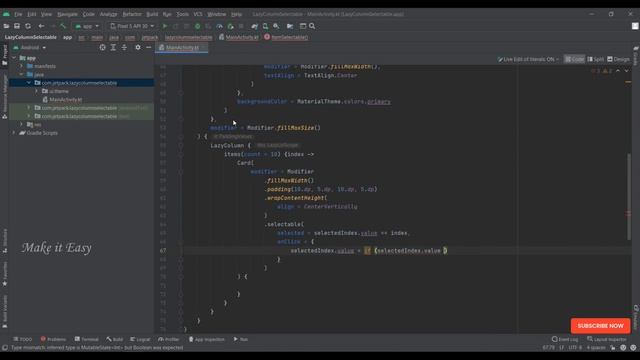
Task: Select MainActivity.kt in project tree
Action: (x=65, y=100)
